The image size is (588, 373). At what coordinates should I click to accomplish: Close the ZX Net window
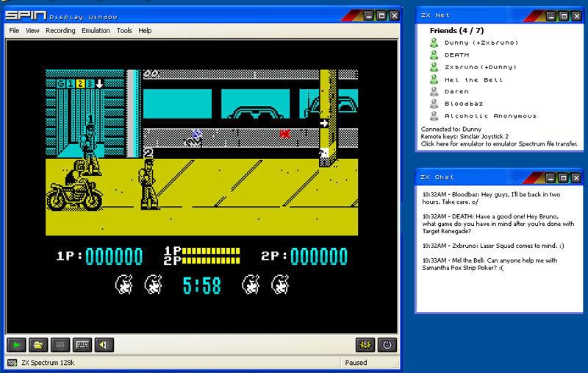[x=576, y=15]
